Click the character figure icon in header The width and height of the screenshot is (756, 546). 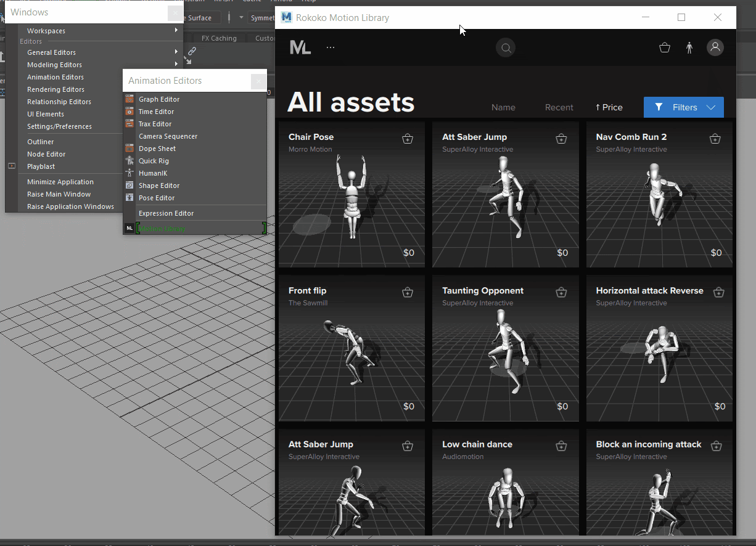[x=689, y=47]
